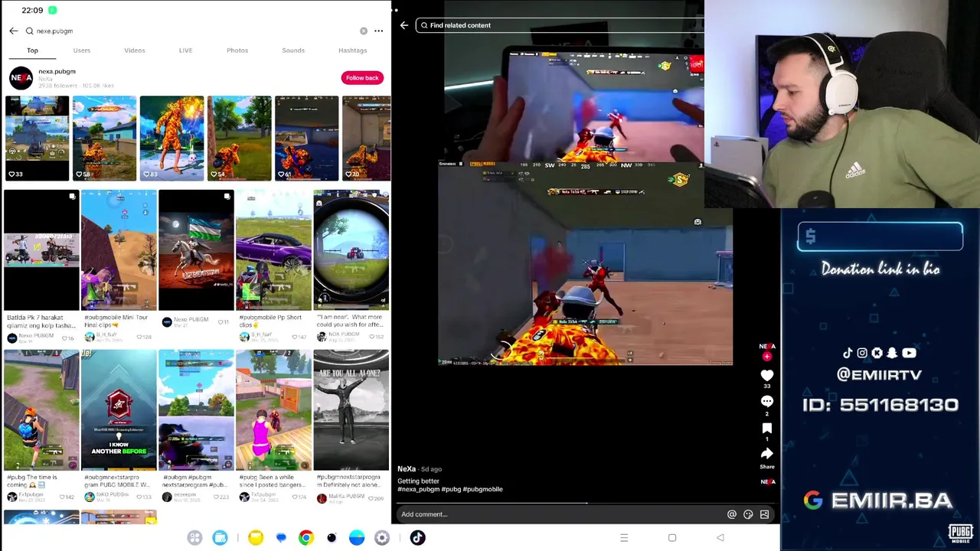This screenshot has height=551, width=980.
Task: Go back from the TikTok search page
Action: point(13,31)
